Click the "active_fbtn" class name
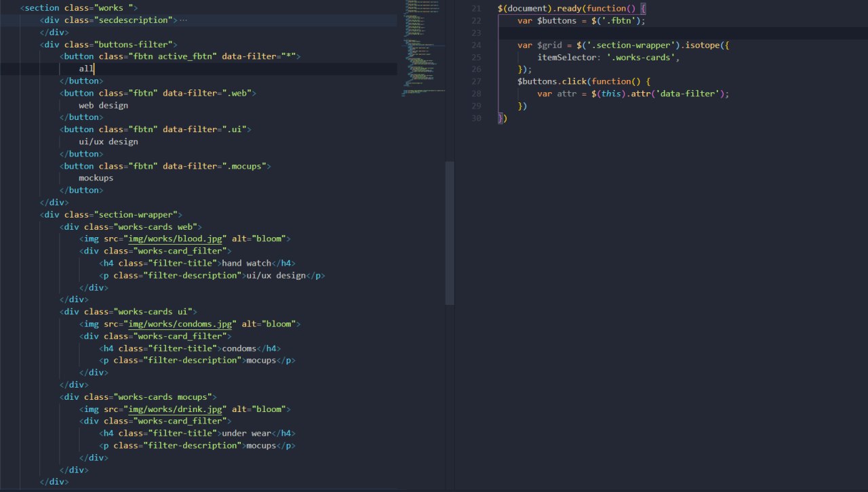 coord(186,57)
